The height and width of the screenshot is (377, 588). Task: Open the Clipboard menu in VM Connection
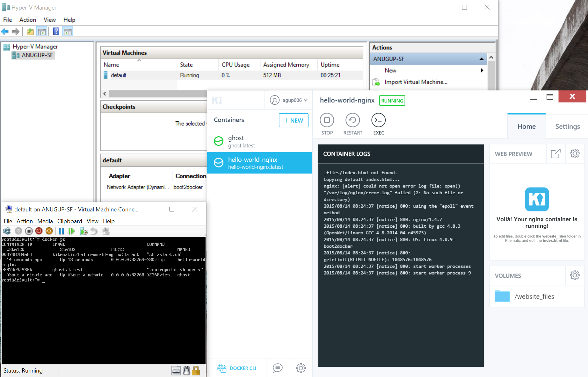coord(69,221)
